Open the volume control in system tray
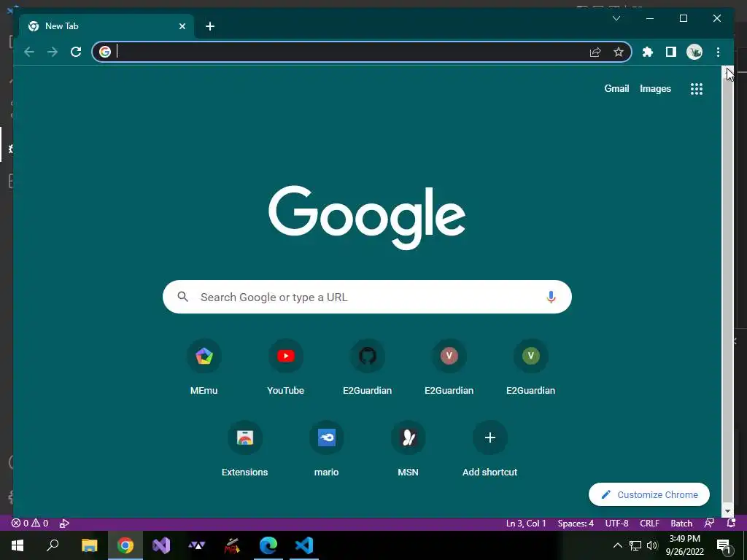 [x=652, y=545]
